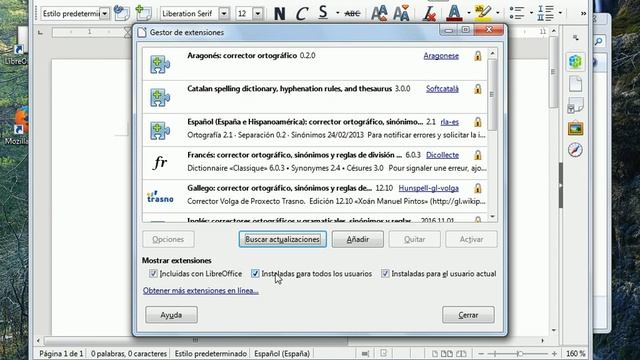The width and height of the screenshot is (640, 360).
Task: Show more toolbar buttons (double chevron)
Action: click(x=583, y=13)
